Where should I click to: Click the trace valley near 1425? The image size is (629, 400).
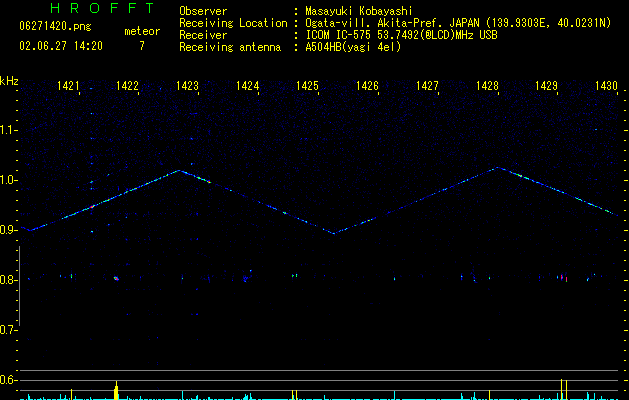pyautogui.click(x=334, y=233)
